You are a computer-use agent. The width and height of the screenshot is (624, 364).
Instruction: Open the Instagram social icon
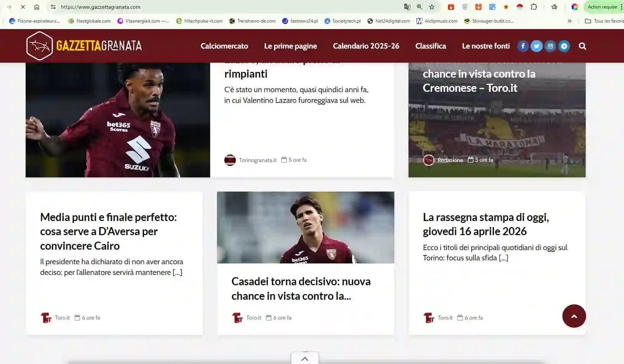[x=550, y=46]
